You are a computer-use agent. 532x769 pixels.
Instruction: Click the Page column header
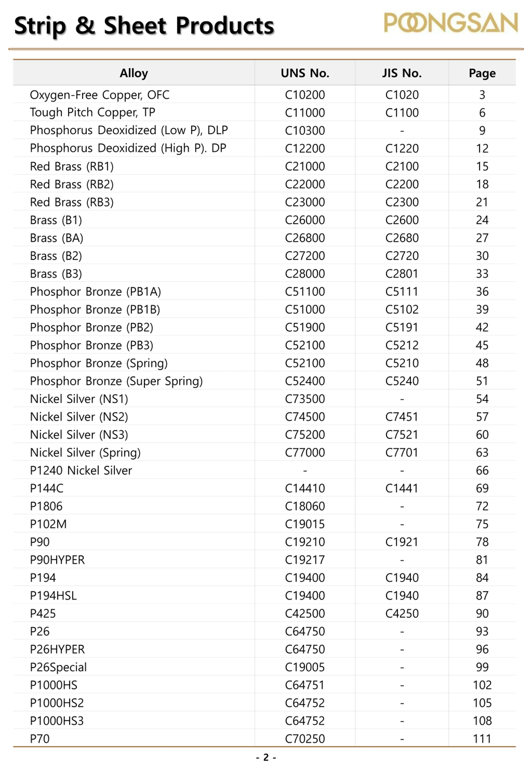pyautogui.click(x=482, y=73)
